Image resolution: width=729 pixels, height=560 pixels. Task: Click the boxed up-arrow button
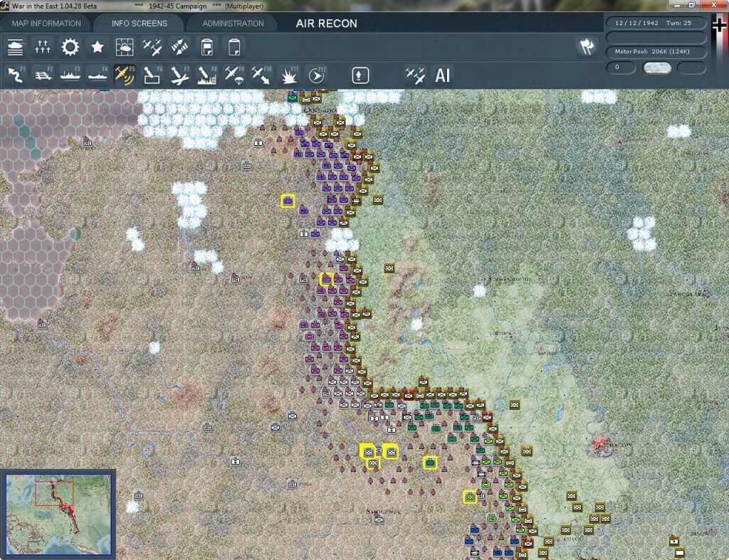[360, 75]
